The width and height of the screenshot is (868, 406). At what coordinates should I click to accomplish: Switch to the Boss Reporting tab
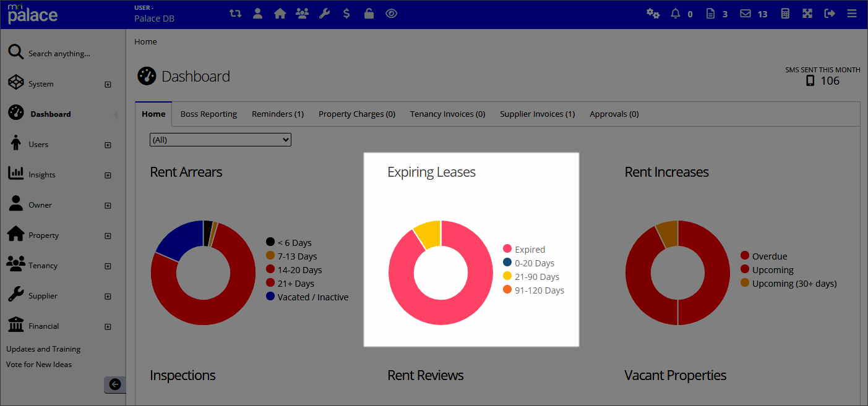point(208,114)
